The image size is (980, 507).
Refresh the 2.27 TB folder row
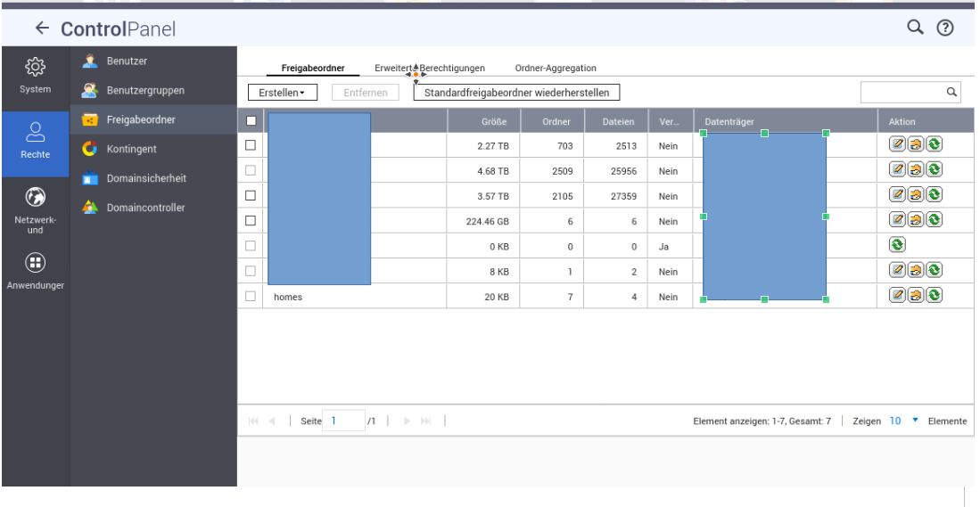click(934, 144)
